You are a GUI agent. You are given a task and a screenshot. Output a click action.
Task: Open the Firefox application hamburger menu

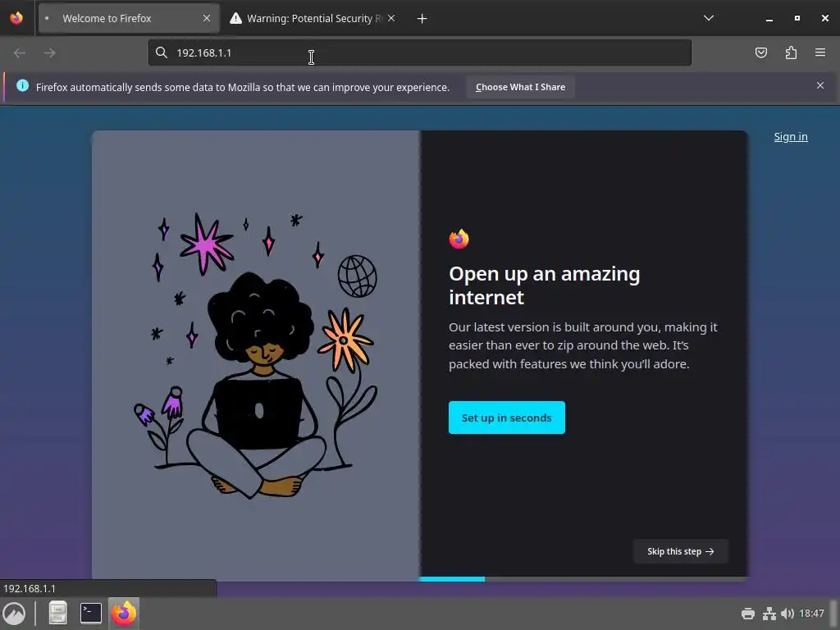[x=820, y=52]
